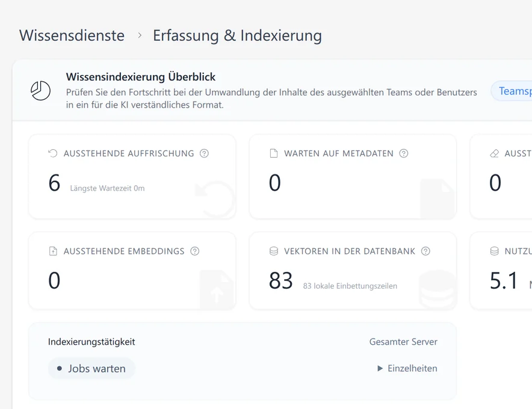Viewport: 532px width, 409px height.
Task: Click the eraser icon on third card
Action: pyautogui.click(x=494, y=153)
